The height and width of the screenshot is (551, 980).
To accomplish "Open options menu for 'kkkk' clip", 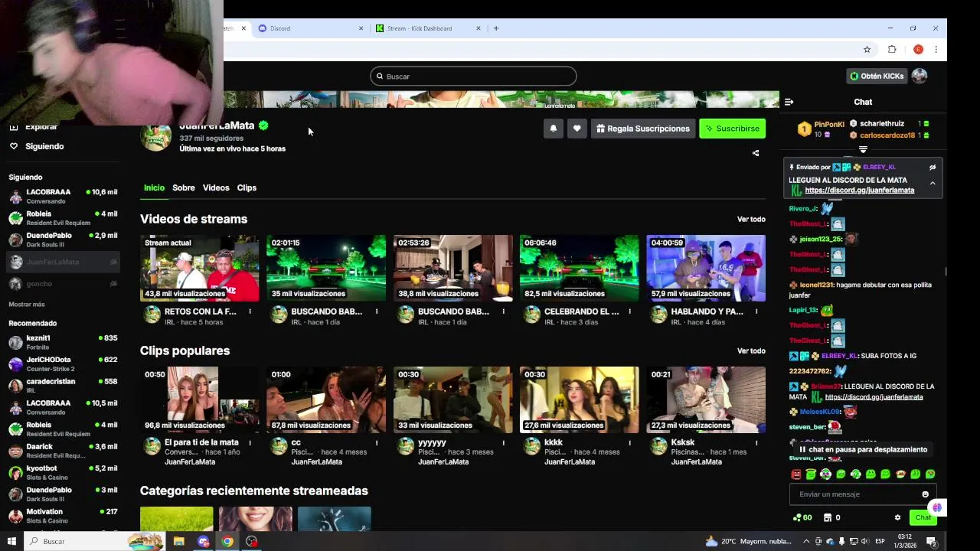I will [x=630, y=442].
